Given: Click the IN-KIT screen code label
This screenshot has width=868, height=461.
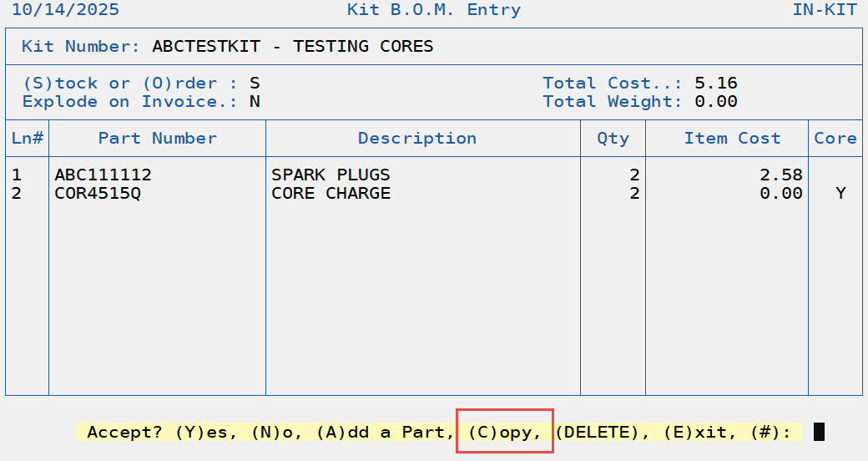Looking at the screenshot, I should (x=826, y=10).
